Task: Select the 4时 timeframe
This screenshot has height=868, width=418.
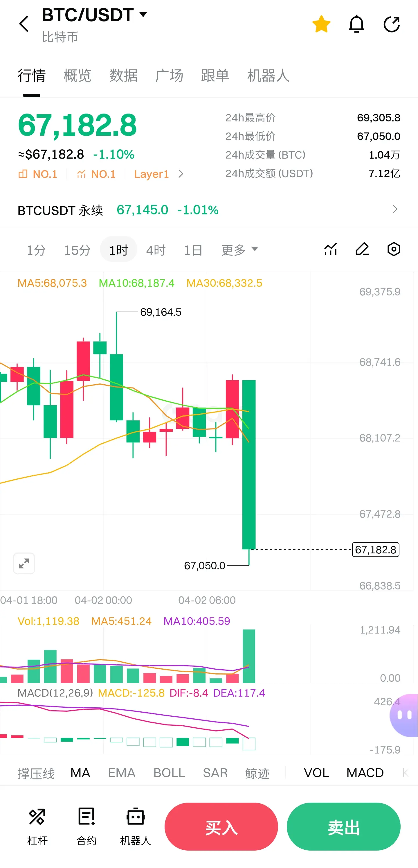Action: pyautogui.click(x=156, y=250)
